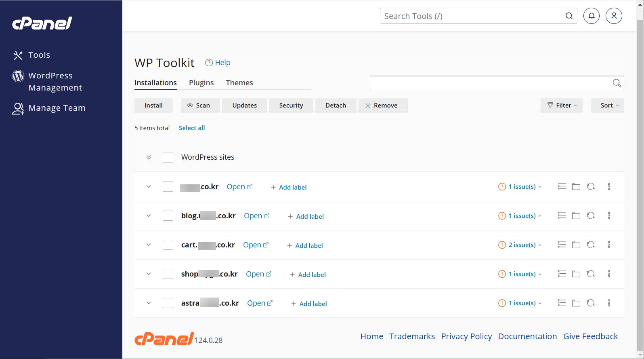Viewport: 644px width, 359px height.
Task: Open the Help link
Action: pyautogui.click(x=218, y=62)
